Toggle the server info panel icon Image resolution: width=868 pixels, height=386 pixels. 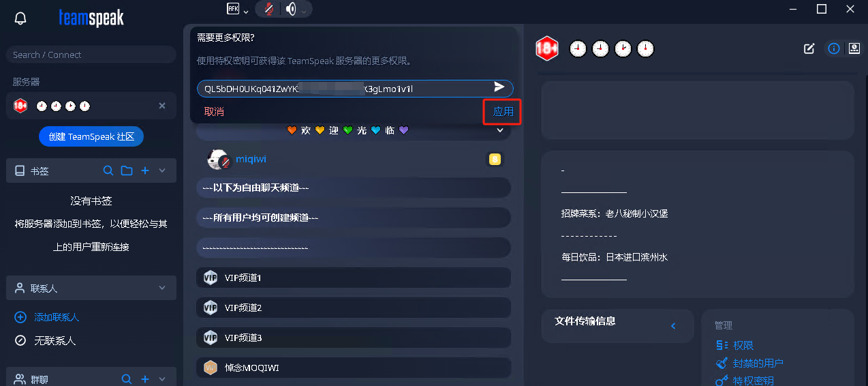(833, 48)
